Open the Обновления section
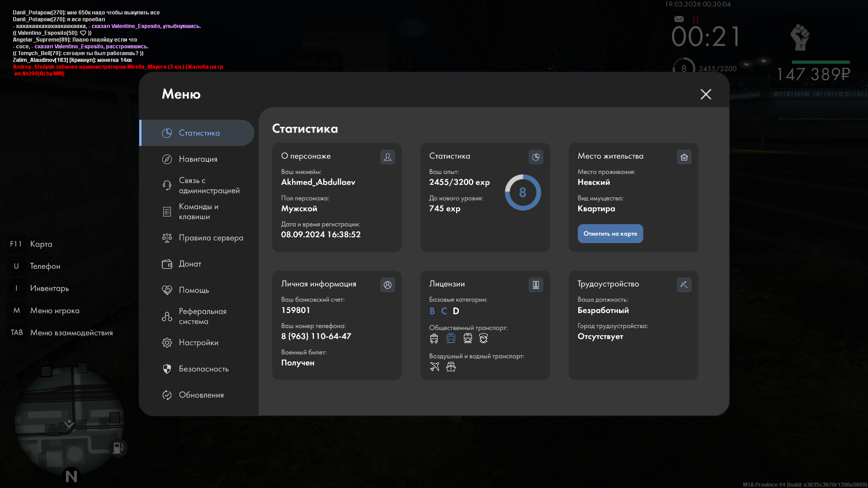868x488 pixels. click(201, 395)
